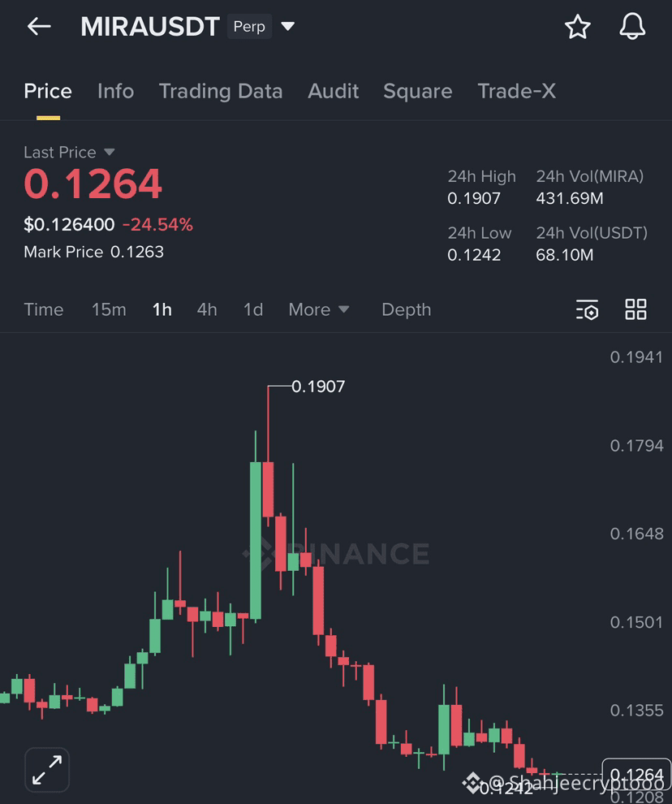The height and width of the screenshot is (804, 672).
Task: Select the current price label on the chart axis
Action: tap(637, 774)
